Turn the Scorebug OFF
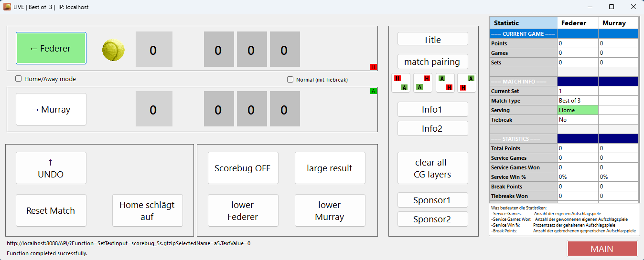Screen dimensions: 644x260 click(x=243, y=168)
